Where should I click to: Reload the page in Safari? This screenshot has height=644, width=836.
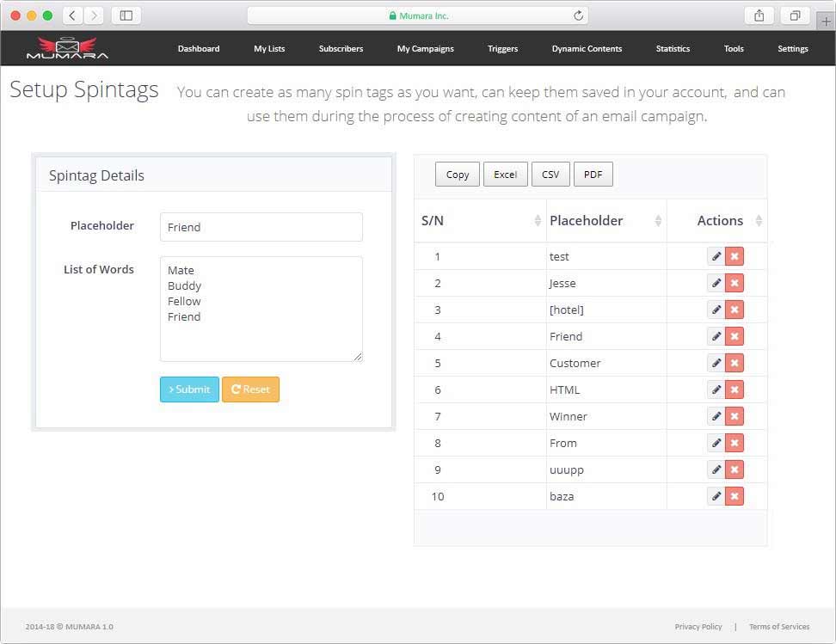coord(578,15)
